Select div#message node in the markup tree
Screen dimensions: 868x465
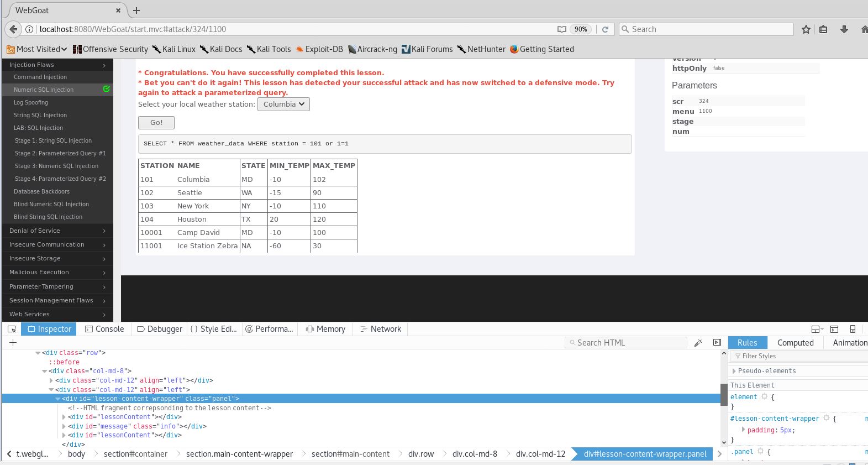tap(137, 426)
